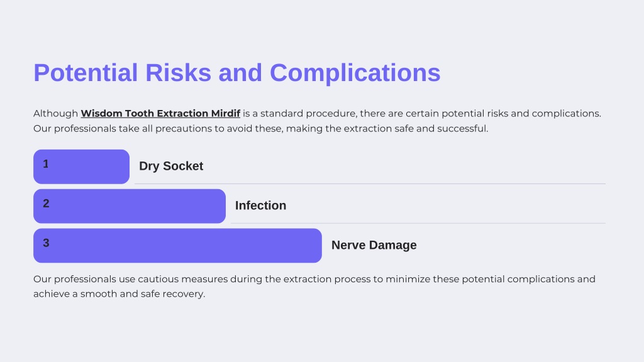This screenshot has width=644, height=362.
Task: Click divider line beneath Dry Socket row
Action: click(x=370, y=184)
